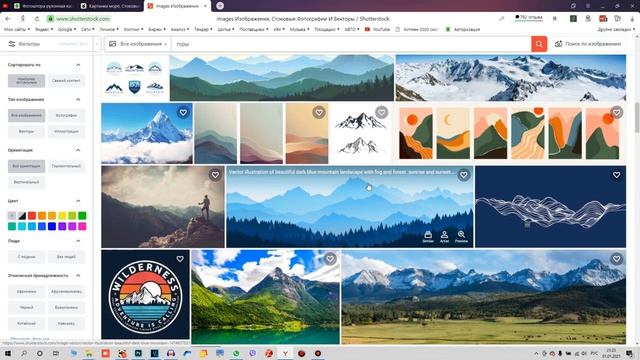Screen dimensions: 640x360
Task: Open 'Все изображения' search type dropdown
Action: 138,44
